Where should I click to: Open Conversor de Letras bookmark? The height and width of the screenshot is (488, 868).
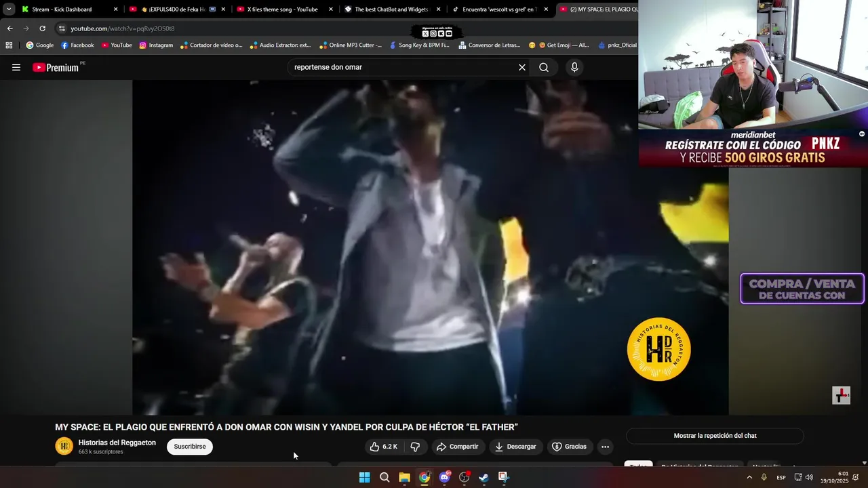pos(489,45)
